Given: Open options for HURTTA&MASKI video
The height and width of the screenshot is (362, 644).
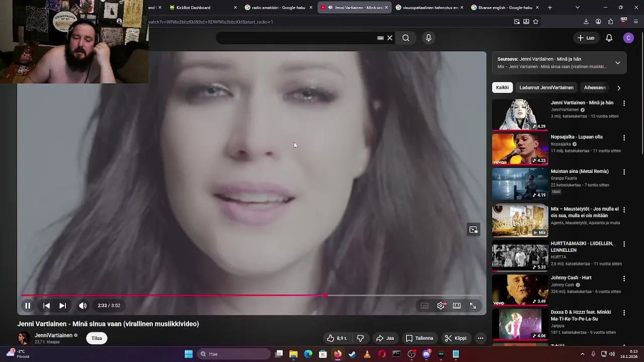Looking at the screenshot, I should point(624,244).
